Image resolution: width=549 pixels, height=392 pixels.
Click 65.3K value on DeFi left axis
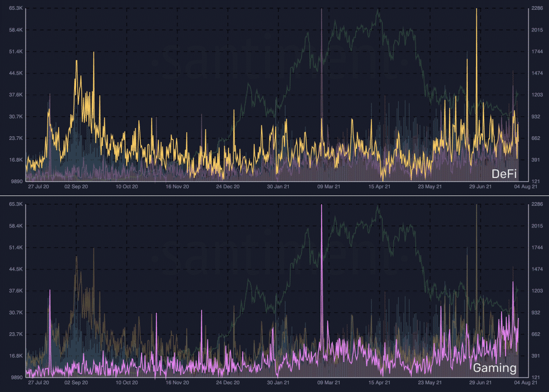(x=16, y=8)
